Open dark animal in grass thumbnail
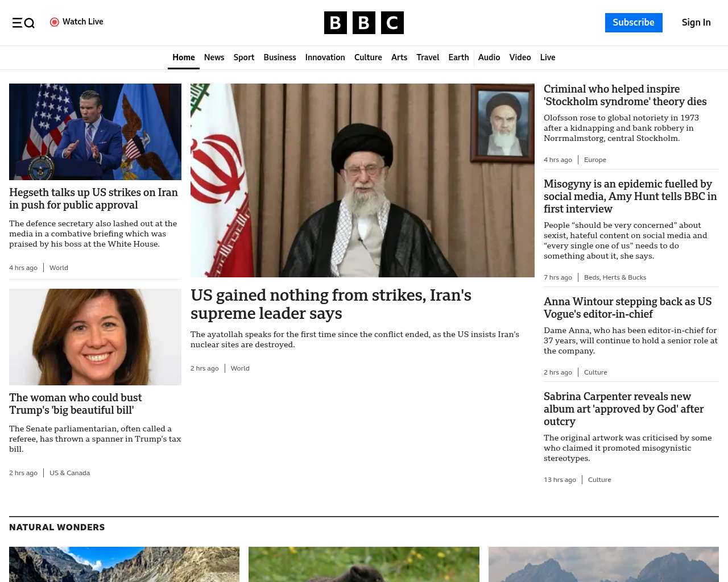728x582 pixels. 364,564
